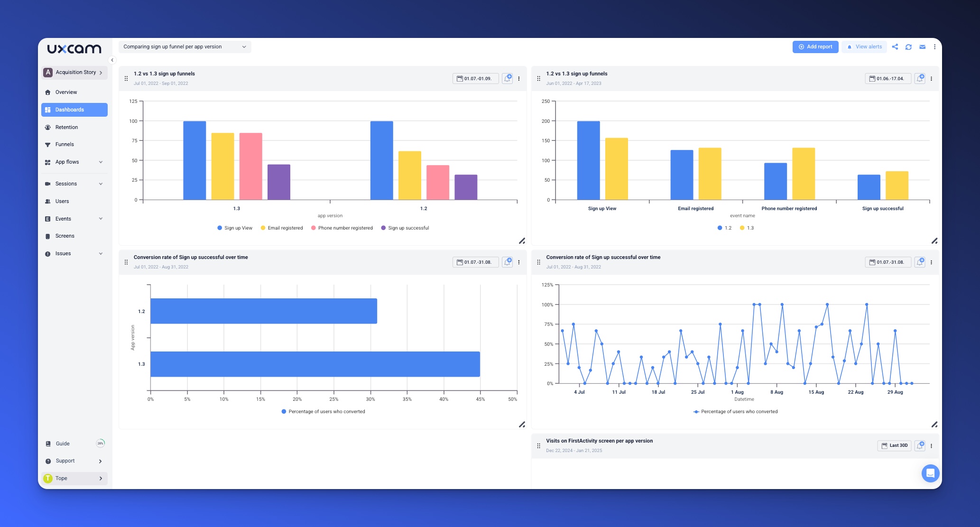Open the share icon in the top bar
This screenshot has height=527, width=980.
(896, 46)
